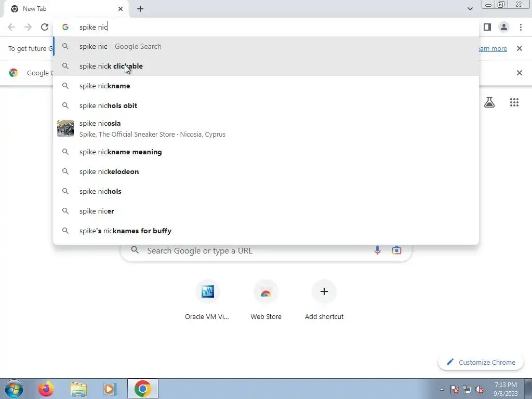Click the browser Back arrow

tap(11, 27)
